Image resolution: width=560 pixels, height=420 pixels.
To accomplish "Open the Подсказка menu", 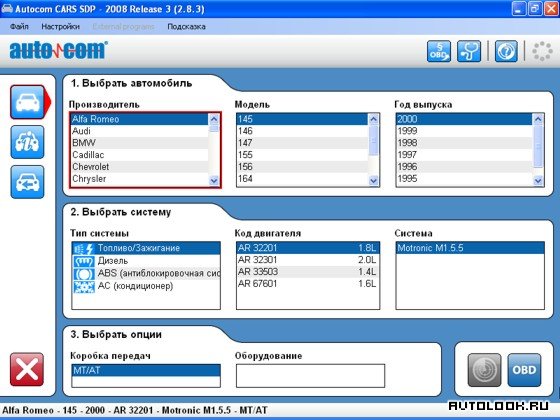I will [186, 26].
